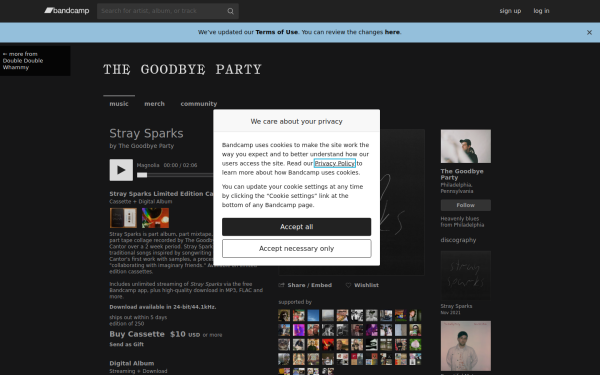Add album to Wishlist

[362, 285]
